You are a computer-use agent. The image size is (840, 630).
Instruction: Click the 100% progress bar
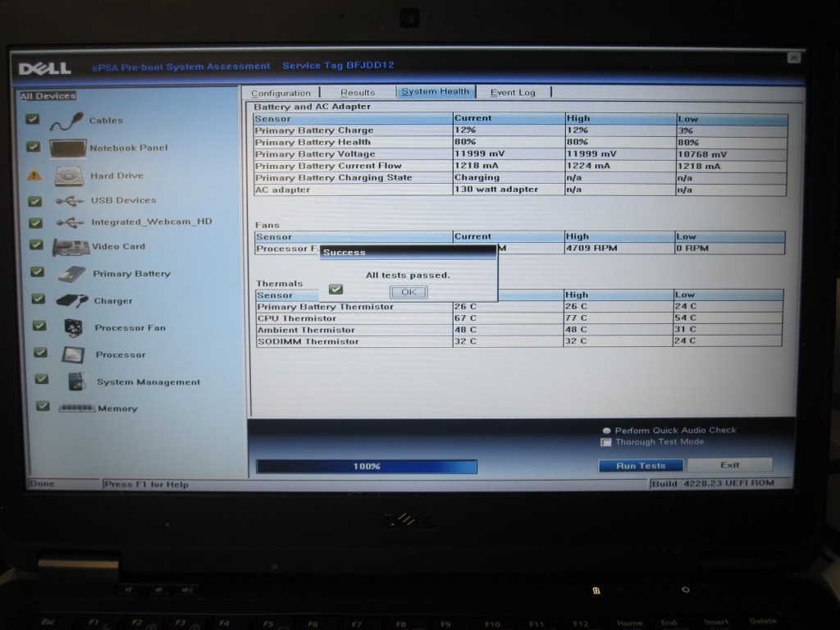click(x=366, y=467)
